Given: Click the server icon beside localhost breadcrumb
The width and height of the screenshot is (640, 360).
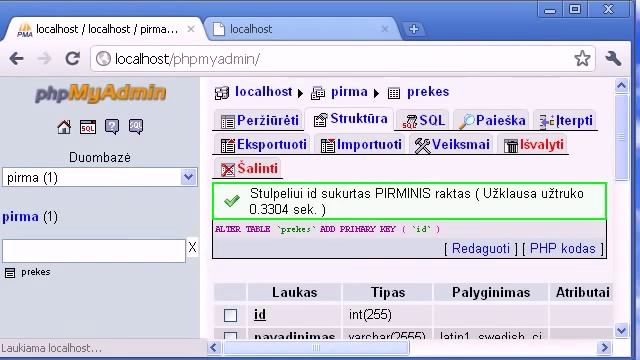Looking at the screenshot, I should [x=222, y=93].
